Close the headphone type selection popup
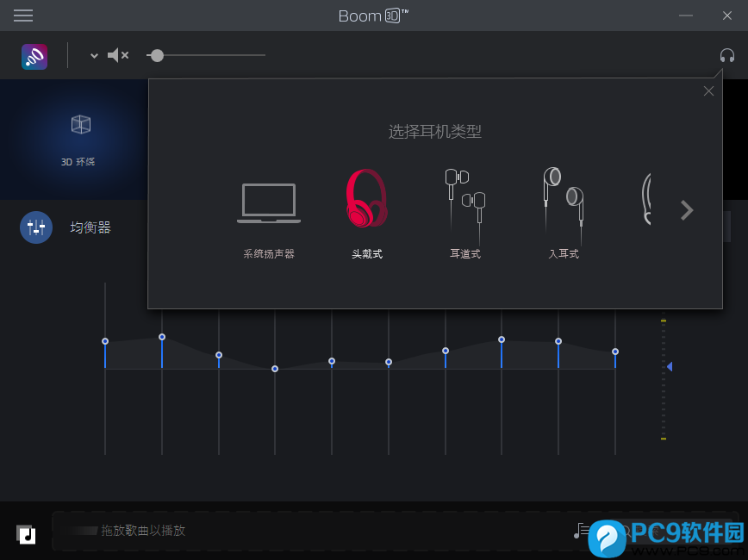Viewport: 748px width, 560px height. coord(708,91)
